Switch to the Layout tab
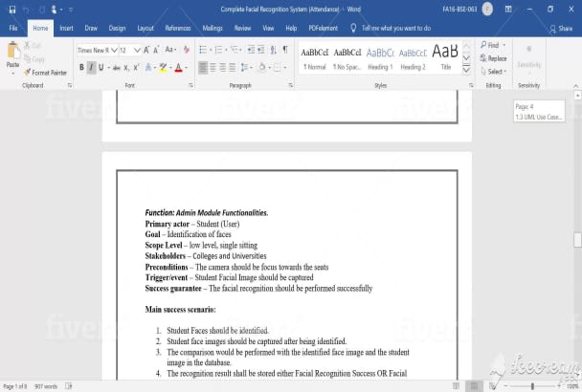 pos(145,28)
